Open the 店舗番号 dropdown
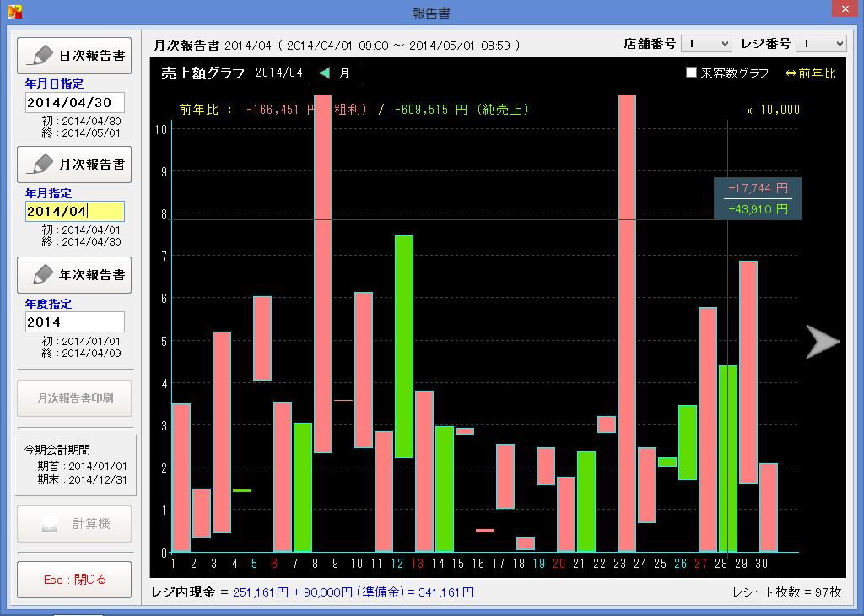 [x=706, y=44]
